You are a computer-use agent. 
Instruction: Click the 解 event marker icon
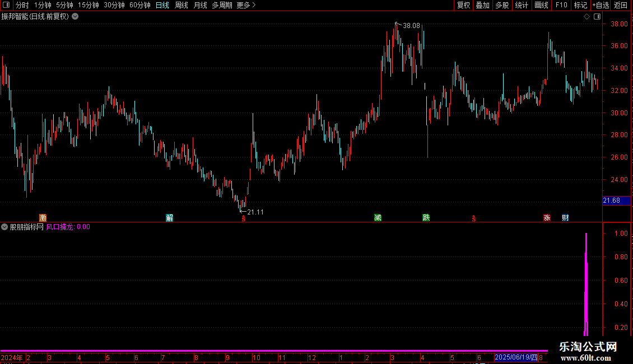(170, 218)
